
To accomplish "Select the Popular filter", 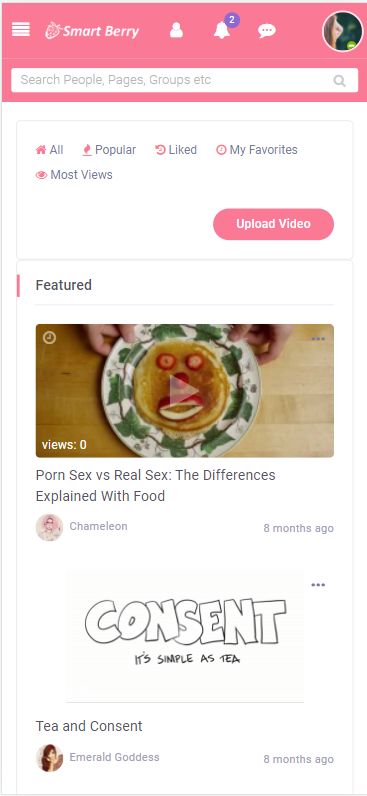I will tap(109, 150).
